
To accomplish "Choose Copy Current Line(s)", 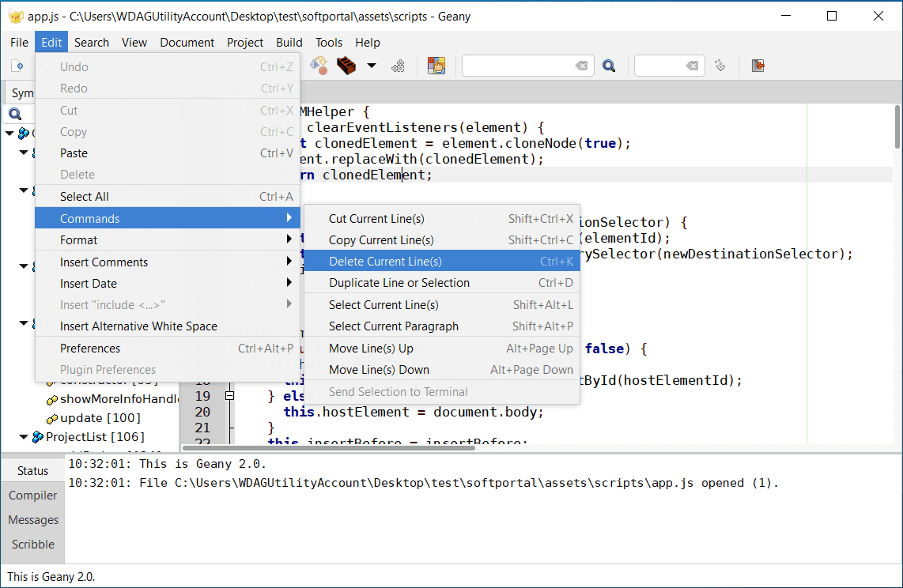I will 442,240.
